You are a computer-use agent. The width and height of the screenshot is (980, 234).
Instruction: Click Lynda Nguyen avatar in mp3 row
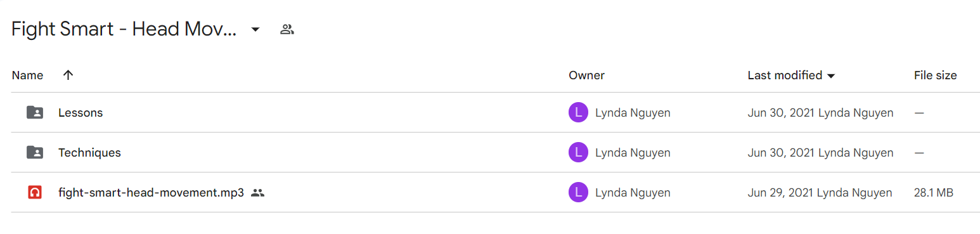(x=578, y=192)
